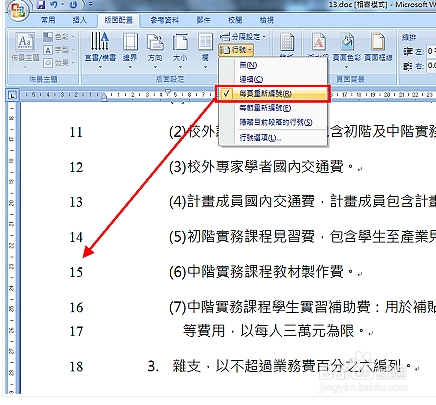436x405 pixels.
Task: Switch to the 常用 (Home) tab
Action: [48, 20]
